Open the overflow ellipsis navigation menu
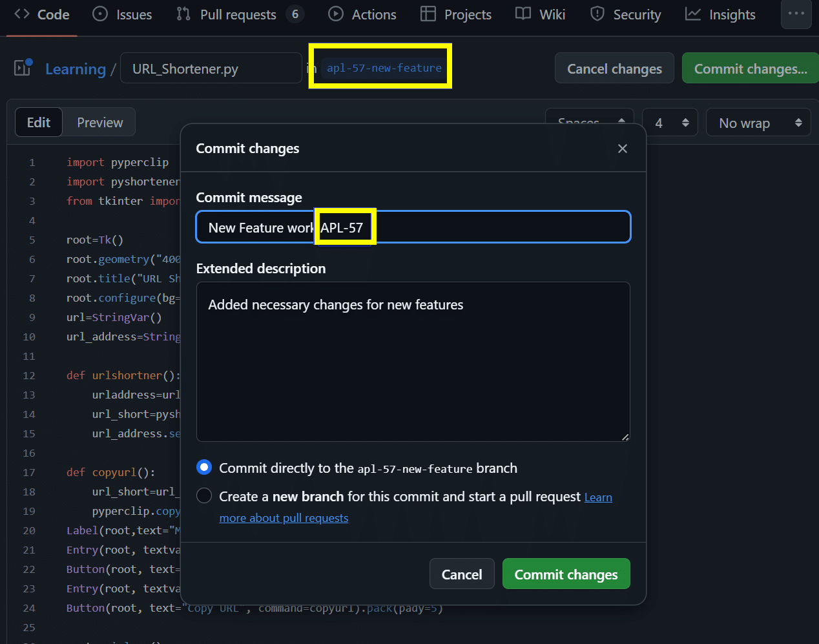Viewport: 819px width, 644px height. pos(796,14)
